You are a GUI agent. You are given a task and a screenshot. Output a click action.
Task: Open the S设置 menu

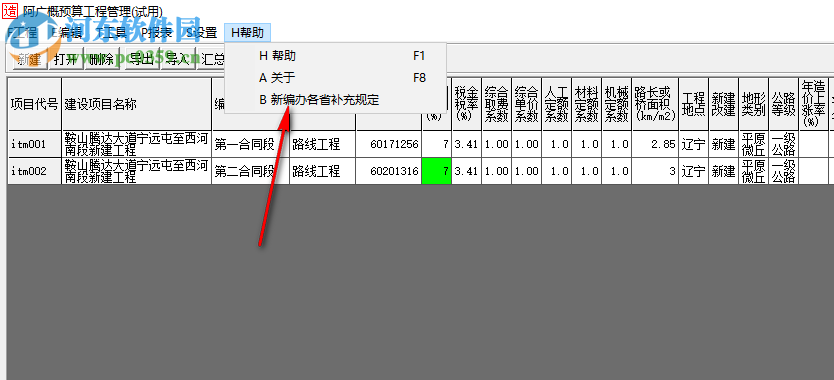coord(202,33)
